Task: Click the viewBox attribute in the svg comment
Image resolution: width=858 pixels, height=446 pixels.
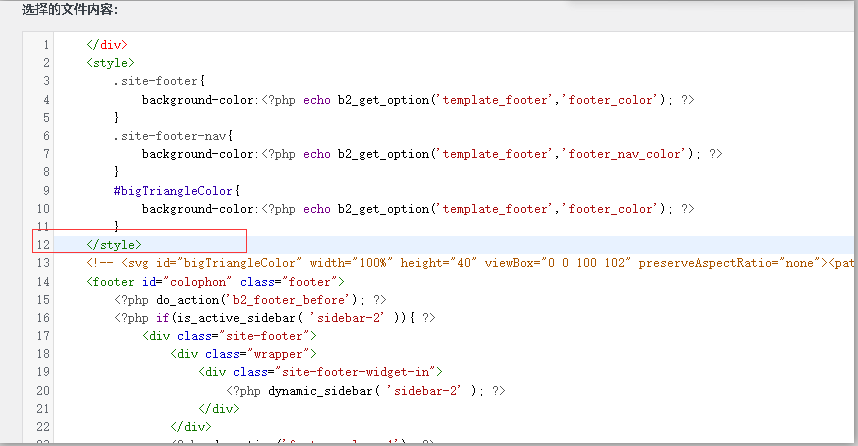Action: tap(508, 263)
